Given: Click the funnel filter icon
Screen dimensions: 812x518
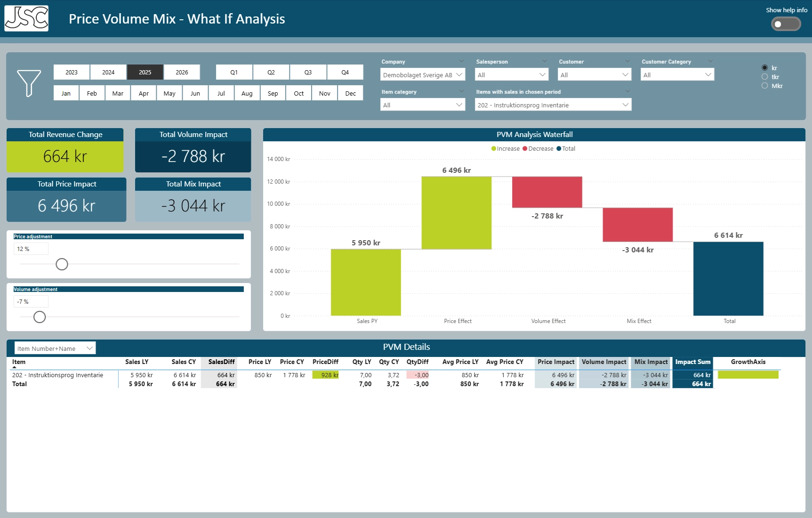Looking at the screenshot, I should [29, 83].
